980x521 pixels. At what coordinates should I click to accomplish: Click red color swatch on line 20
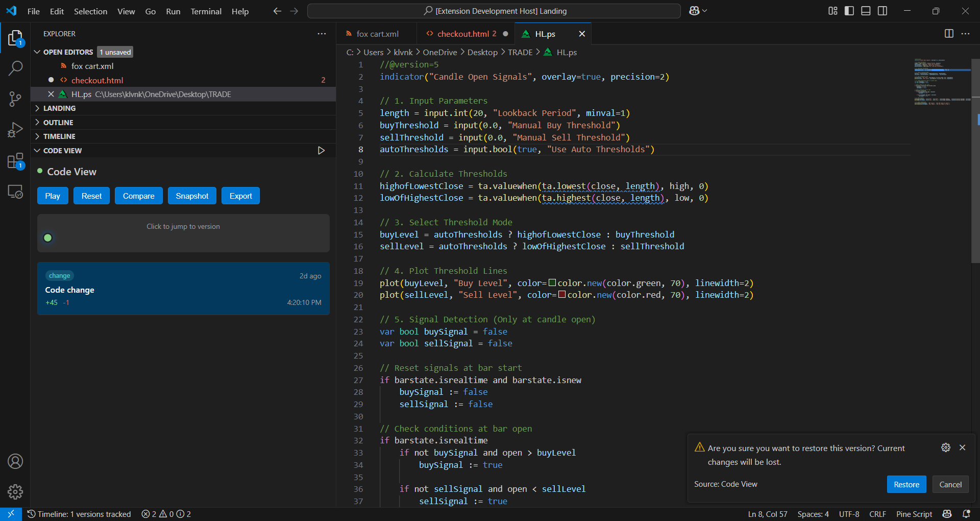(561, 295)
